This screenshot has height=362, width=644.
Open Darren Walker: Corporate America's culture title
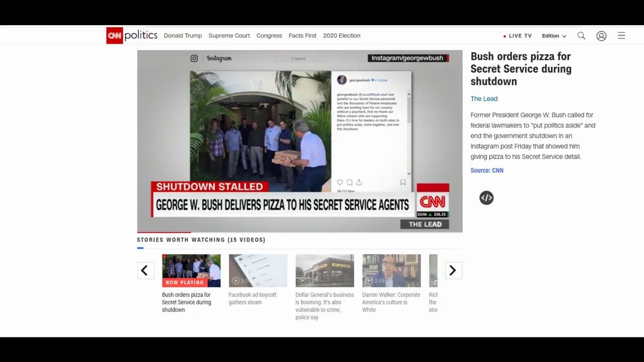point(391,302)
